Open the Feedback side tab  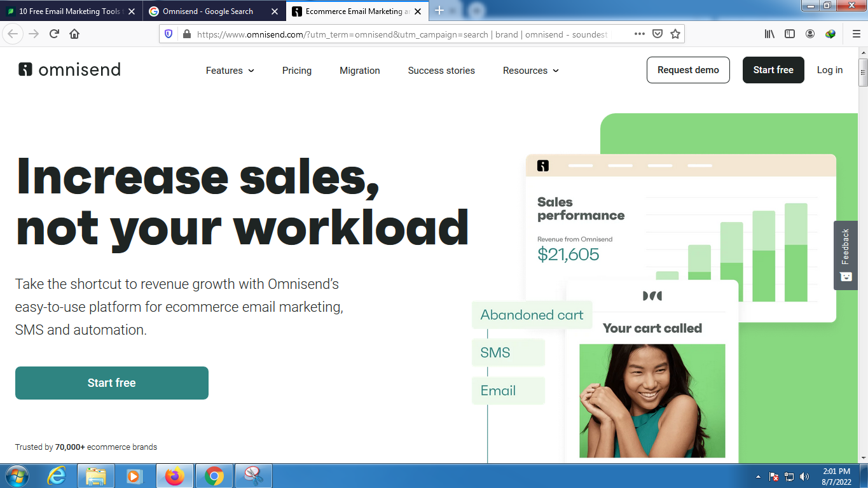(846, 255)
